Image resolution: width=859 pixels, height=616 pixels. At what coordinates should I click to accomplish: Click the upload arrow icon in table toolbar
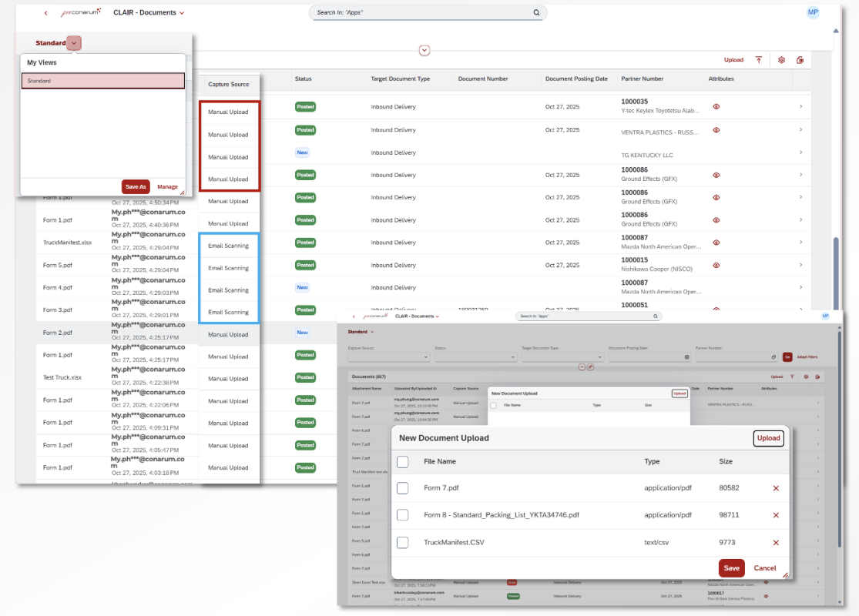pyautogui.click(x=759, y=60)
